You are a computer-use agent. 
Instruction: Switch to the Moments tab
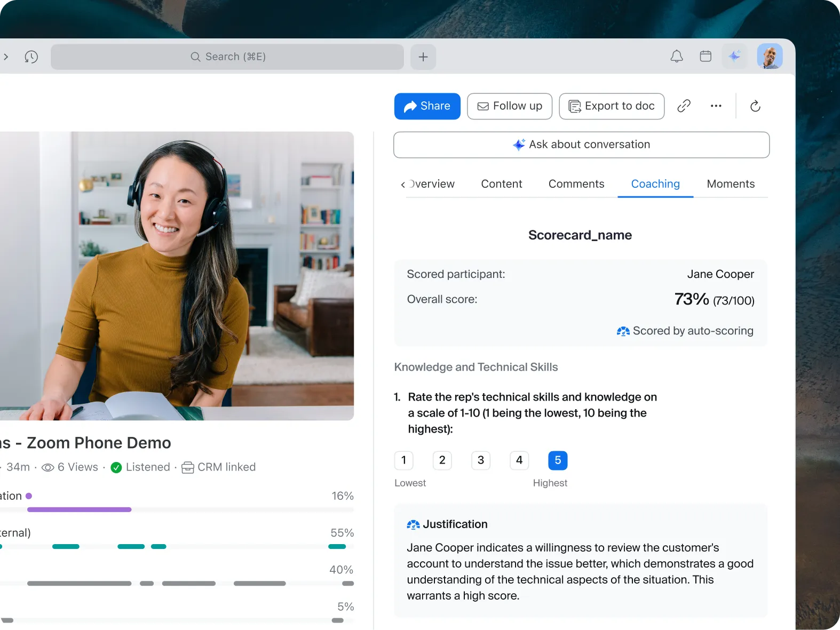(x=731, y=184)
